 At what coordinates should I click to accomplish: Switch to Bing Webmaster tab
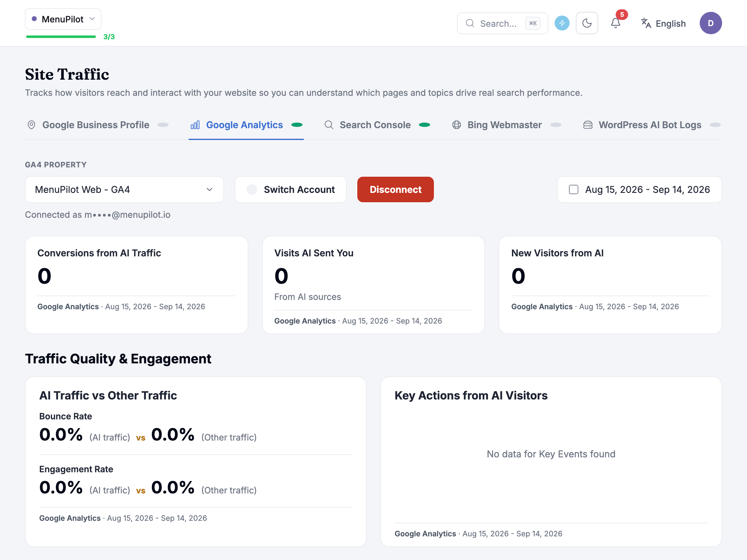point(506,125)
